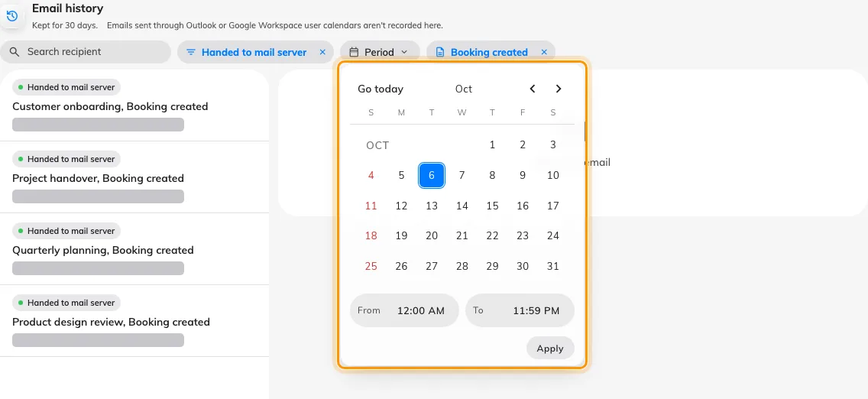Select October 1 in calendar
This screenshot has width=868, height=399.
[492, 145]
